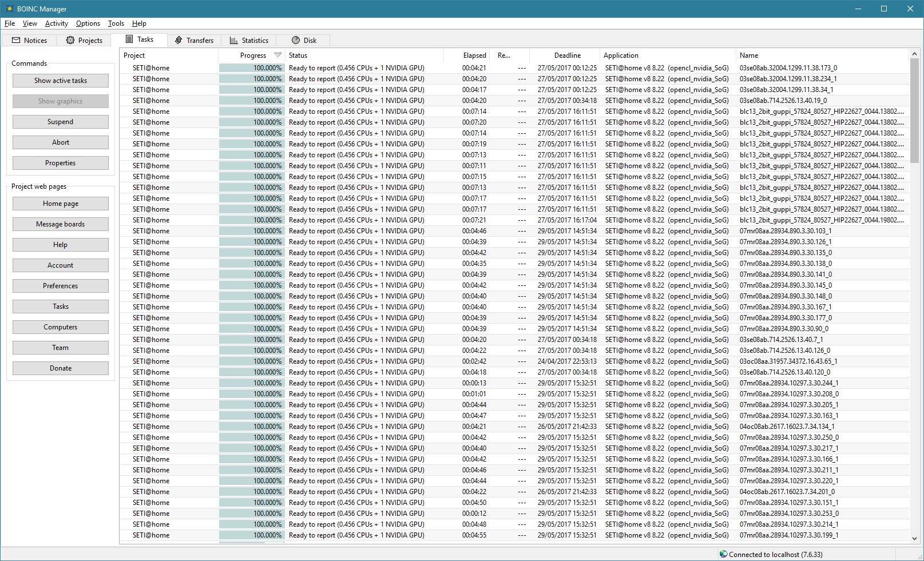Select task 07mr08aa.28934.10297.3.30.199_1
The image size is (924, 561).
(514, 535)
